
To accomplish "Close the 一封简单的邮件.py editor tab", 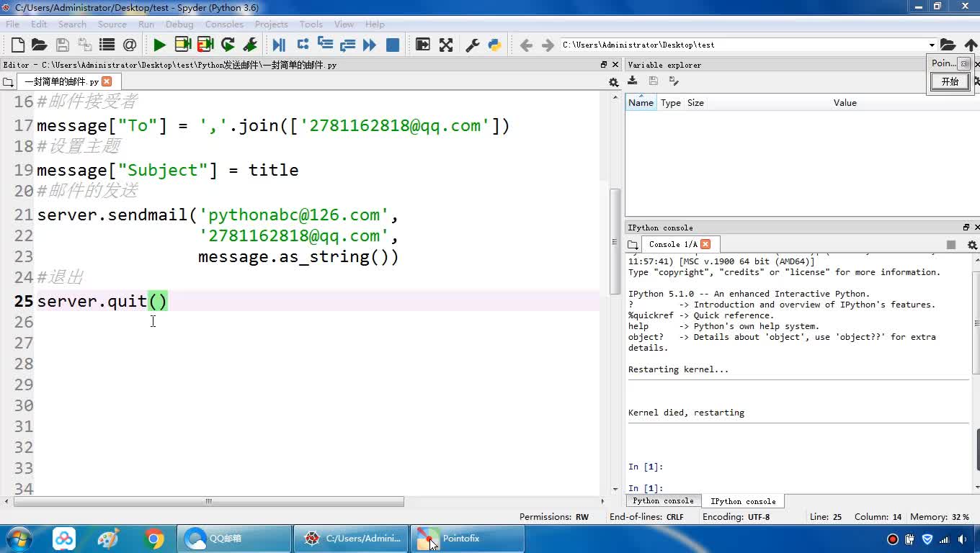I will [x=107, y=81].
